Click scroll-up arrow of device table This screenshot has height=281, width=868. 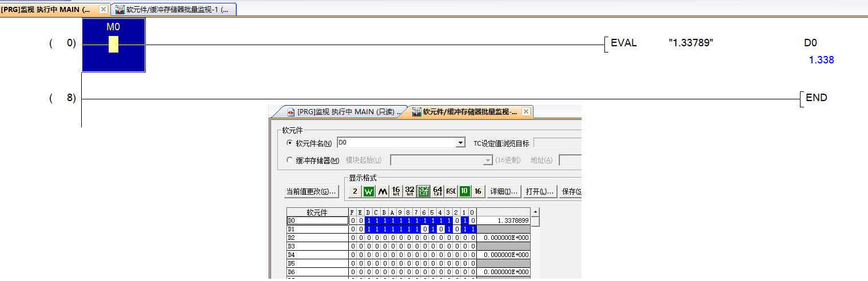pyautogui.click(x=535, y=212)
